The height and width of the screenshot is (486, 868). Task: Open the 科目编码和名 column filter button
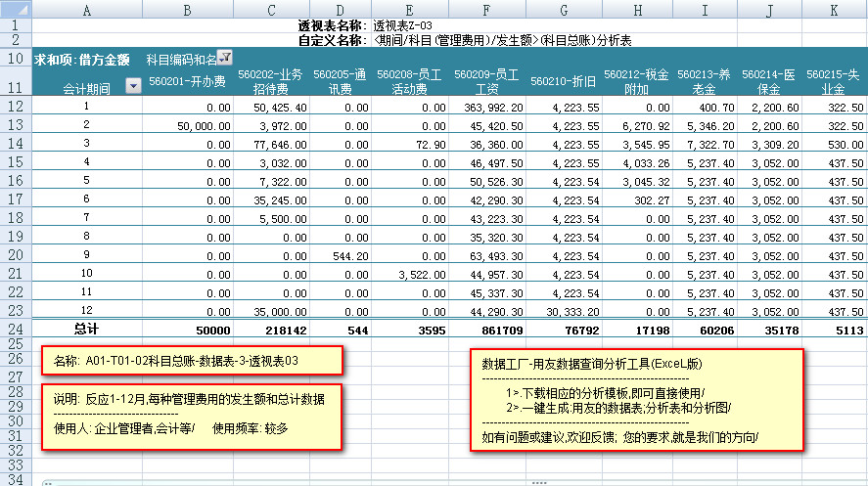tap(225, 59)
